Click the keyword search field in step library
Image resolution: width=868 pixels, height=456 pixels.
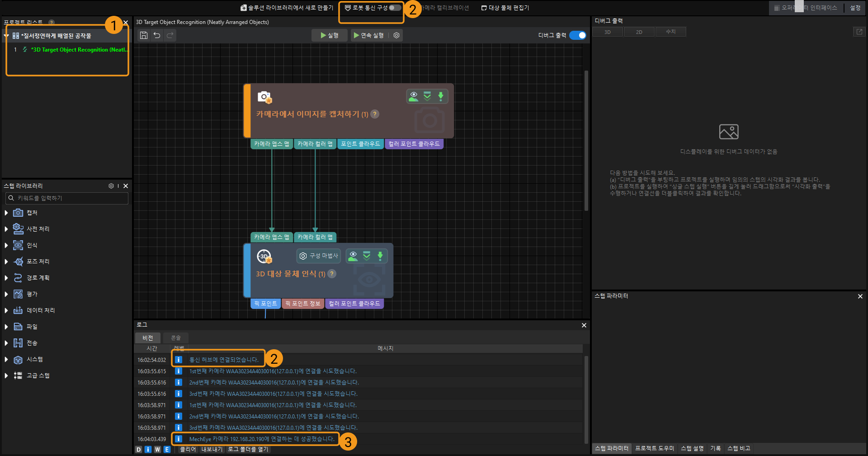[67, 198]
